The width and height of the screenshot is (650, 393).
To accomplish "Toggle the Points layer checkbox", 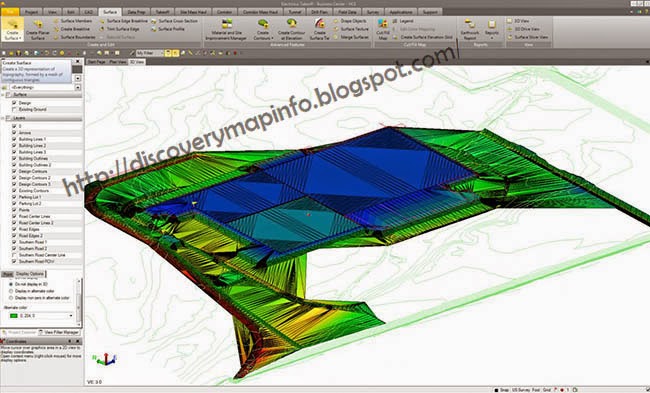I will pyautogui.click(x=15, y=210).
